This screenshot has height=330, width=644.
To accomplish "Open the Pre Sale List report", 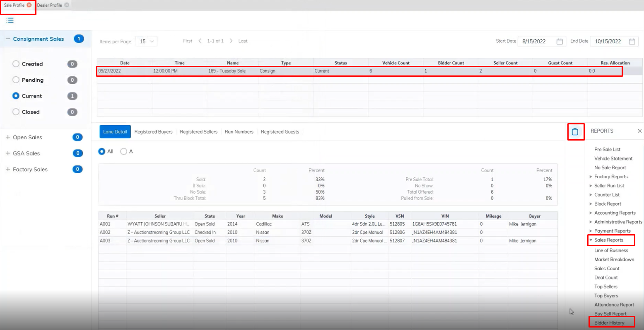I will [x=607, y=150].
